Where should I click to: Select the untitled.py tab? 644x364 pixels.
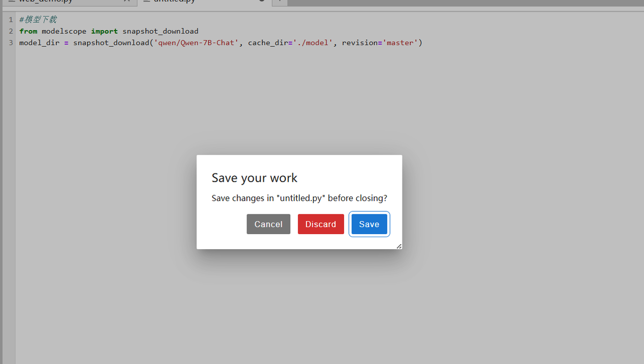point(174,2)
